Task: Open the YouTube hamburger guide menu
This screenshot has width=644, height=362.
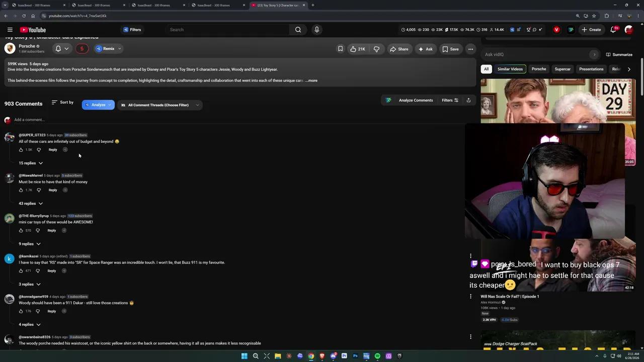Action: click(x=10, y=30)
